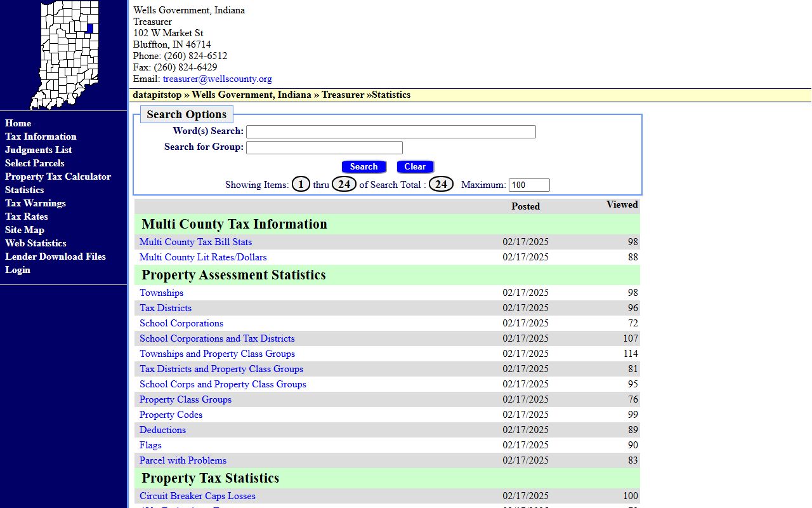Open Tax Warnings in sidebar
The width and height of the screenshot is (812, 508).
(35, 203)
